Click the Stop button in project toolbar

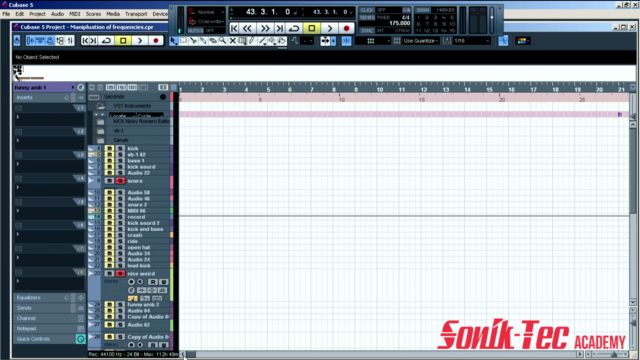[x=123, y=40]
